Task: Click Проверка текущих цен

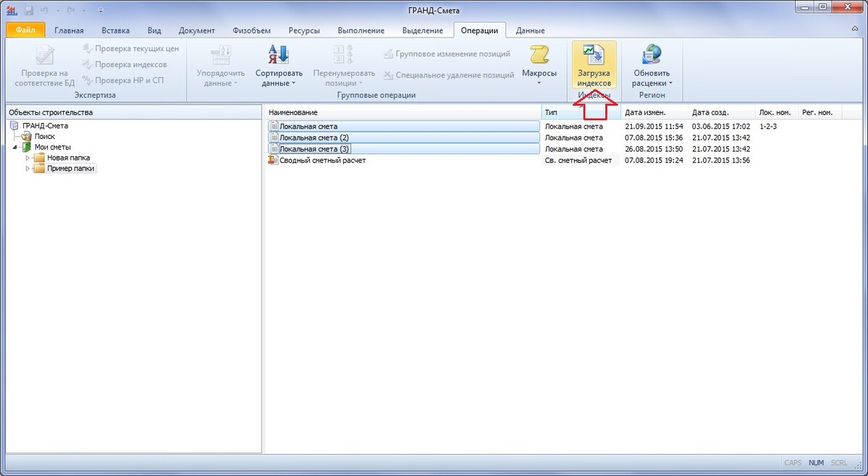Action: click(130, 48)
